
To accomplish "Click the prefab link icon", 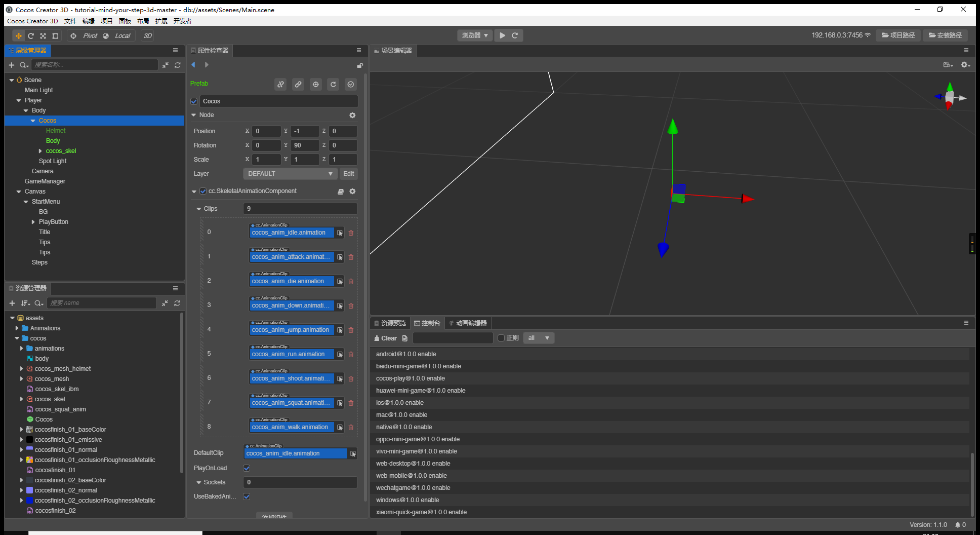I will point(298,85).
